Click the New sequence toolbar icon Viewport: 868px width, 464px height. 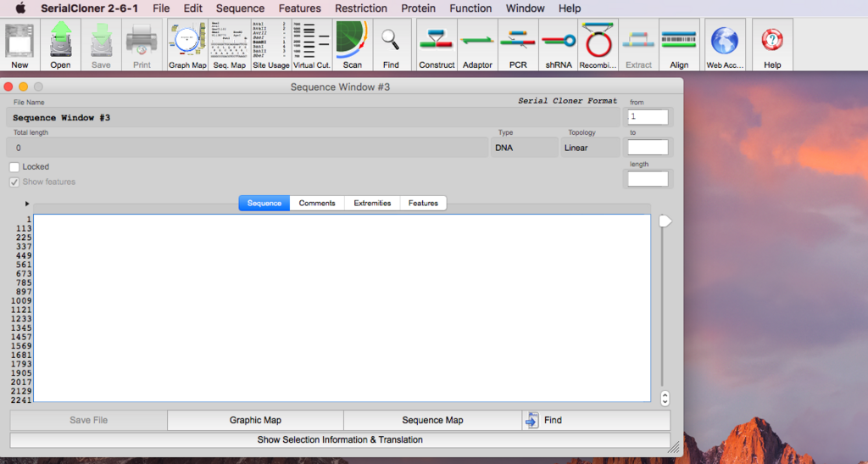[x=20, y=44]
